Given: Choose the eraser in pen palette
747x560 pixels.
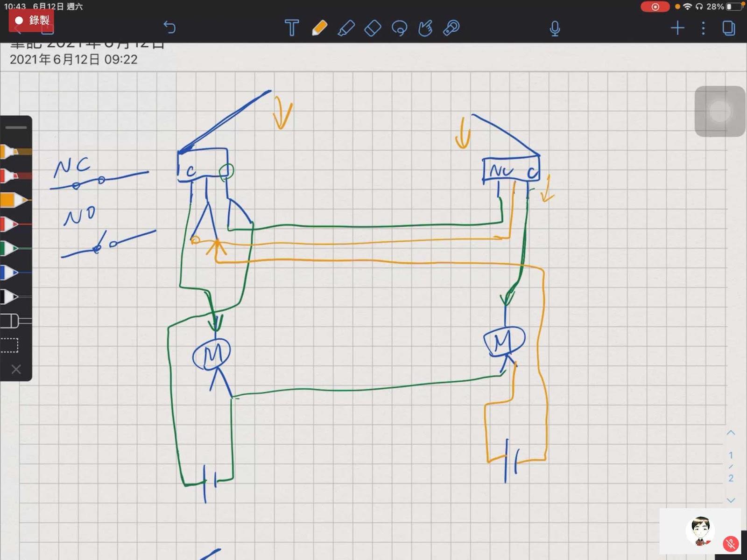Looking at the screenshot, I should pos(16,321).
